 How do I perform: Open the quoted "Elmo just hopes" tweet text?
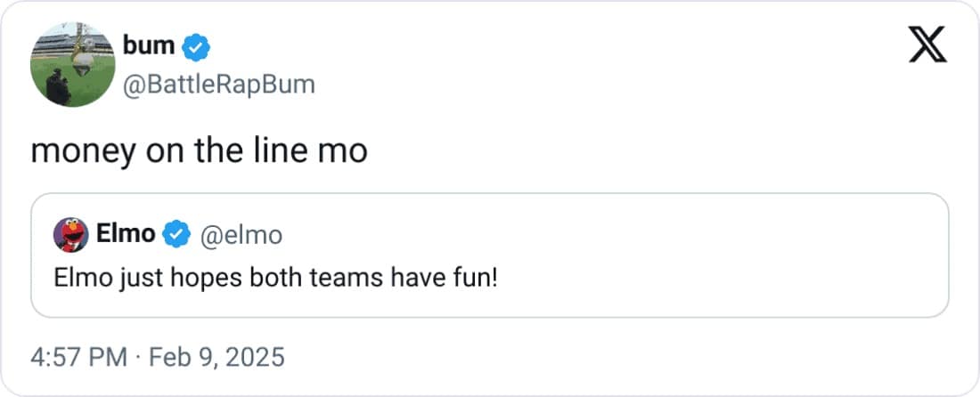click(x=274, y=278)
